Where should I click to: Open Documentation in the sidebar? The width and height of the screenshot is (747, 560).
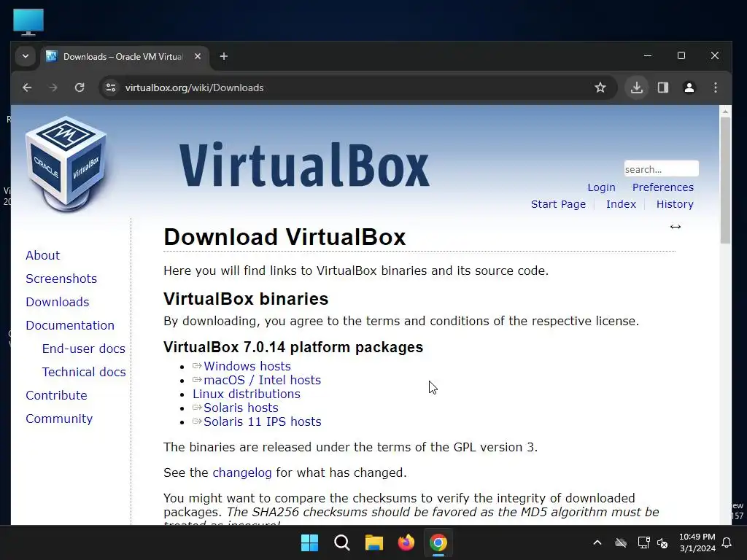point(70,325)
